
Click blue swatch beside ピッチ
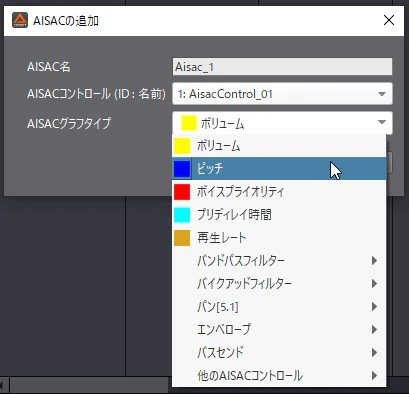tap(182, 169)
